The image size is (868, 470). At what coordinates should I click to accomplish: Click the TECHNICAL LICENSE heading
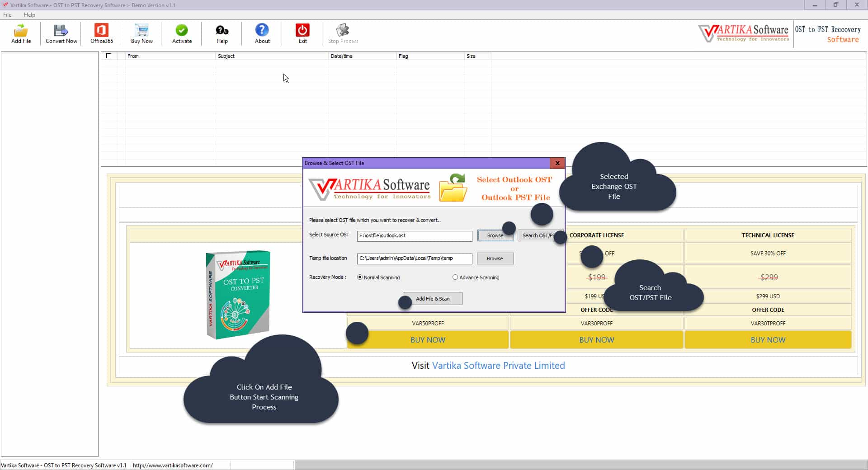coord(768,235)
